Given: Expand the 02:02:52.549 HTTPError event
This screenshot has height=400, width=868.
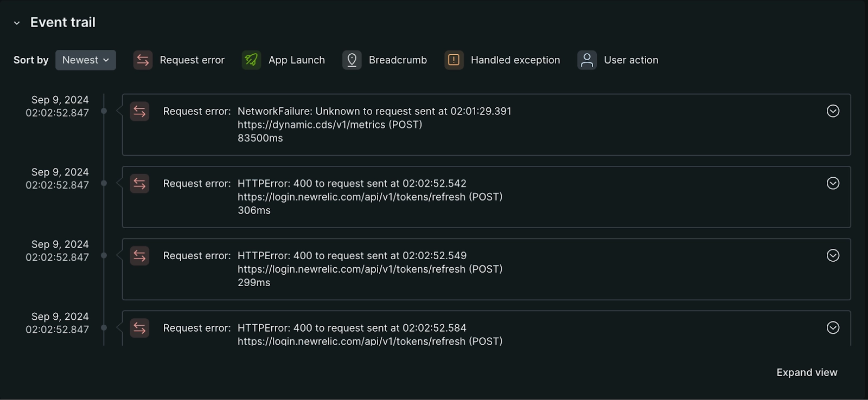Looking at the screenshot, I should (x=832, y=255).
